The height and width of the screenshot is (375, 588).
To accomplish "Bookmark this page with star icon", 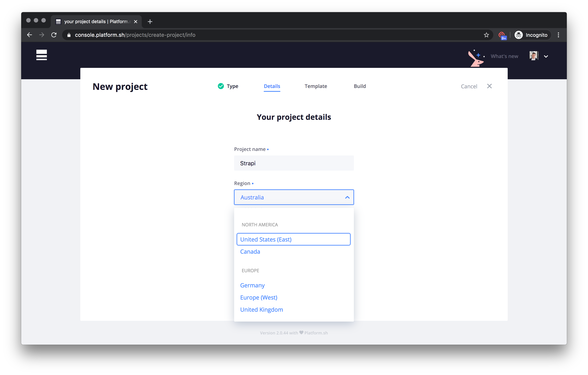I will click(x=486, y=35).
